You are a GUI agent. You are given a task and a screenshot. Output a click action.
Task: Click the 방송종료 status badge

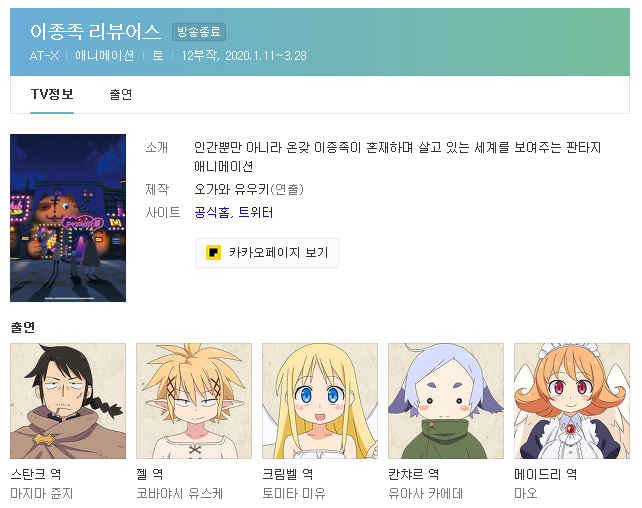pyautogui.click(x=199, y=32)
